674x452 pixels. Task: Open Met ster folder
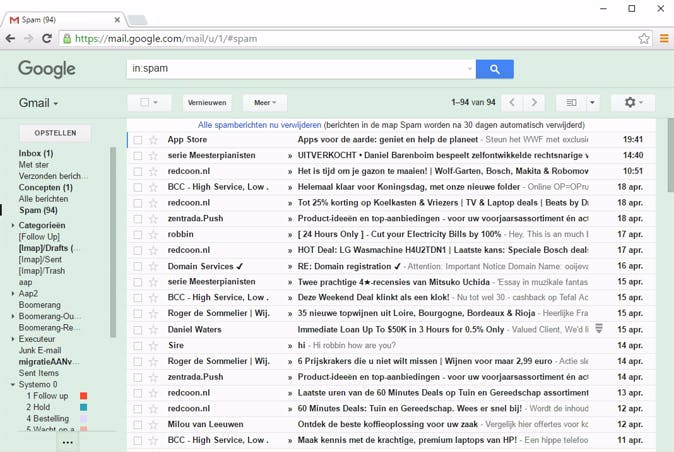pos(34,165)
